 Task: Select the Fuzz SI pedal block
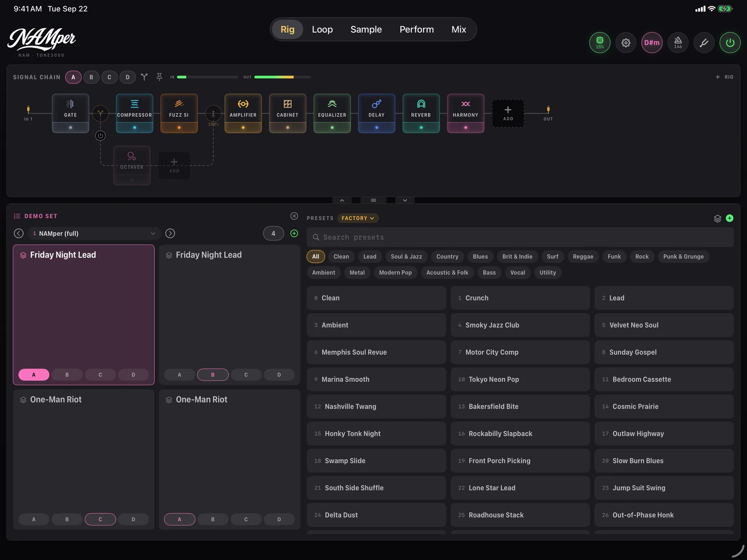click(179, 113)
